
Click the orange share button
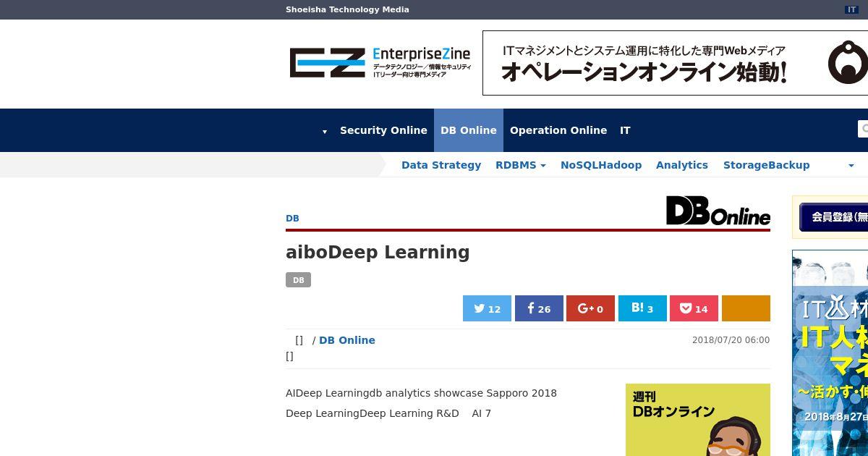point(746,308)
